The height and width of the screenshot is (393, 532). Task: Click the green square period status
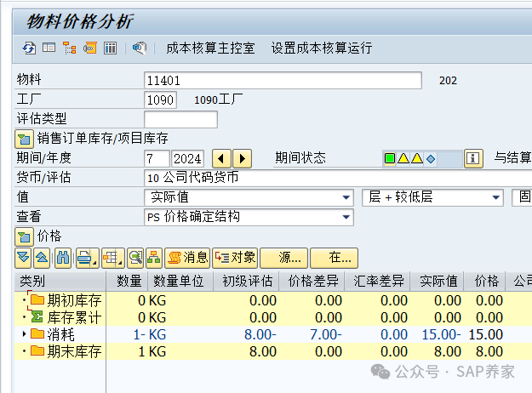tap(390, 158)
